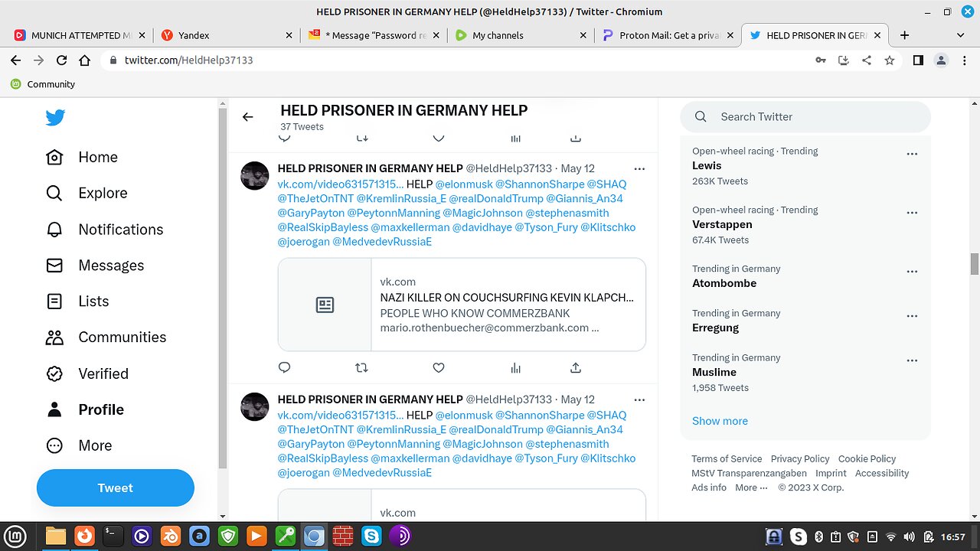The width and height of the screenshot is (980, 551).
Task: Open Privacy Policy link
Action: point(800,458)
